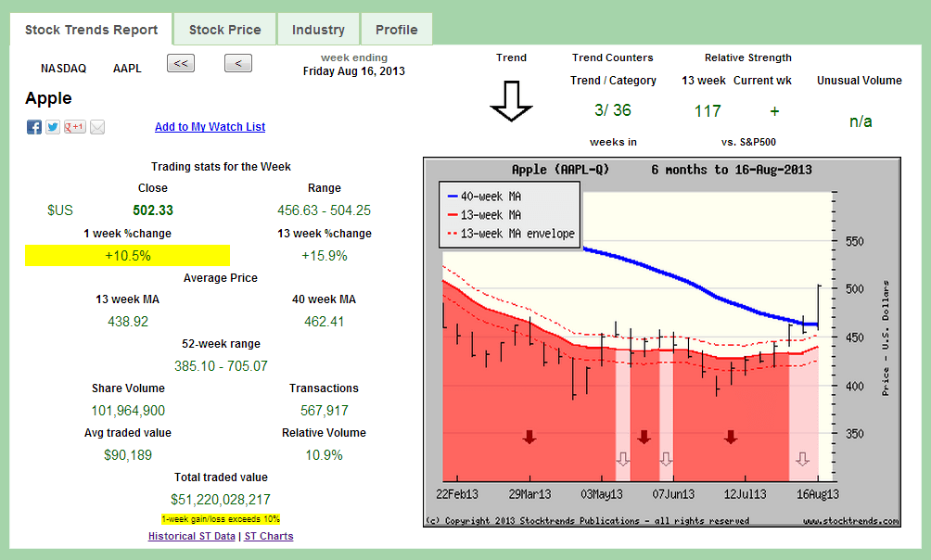This screenshot has height=560, width=931.
Task: Click the relative strength value 117
Action: (708, 111)
